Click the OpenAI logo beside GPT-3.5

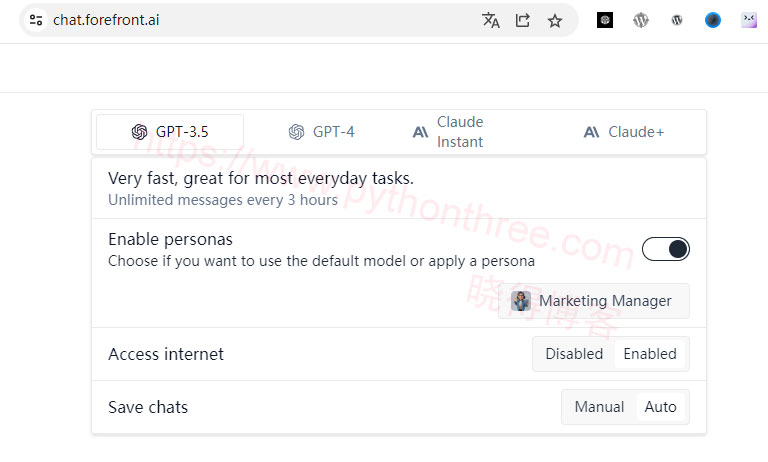pyautogui.click(x=140, y=132)
